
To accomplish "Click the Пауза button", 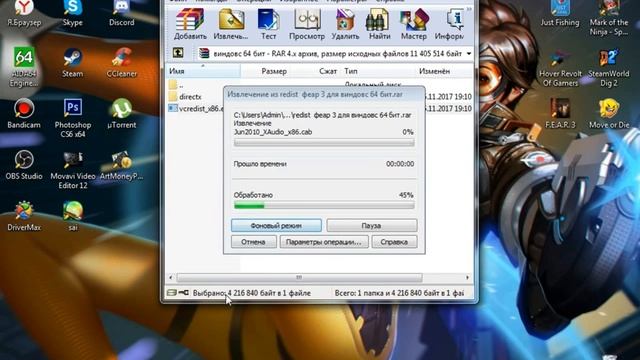I will pos(371,225).
